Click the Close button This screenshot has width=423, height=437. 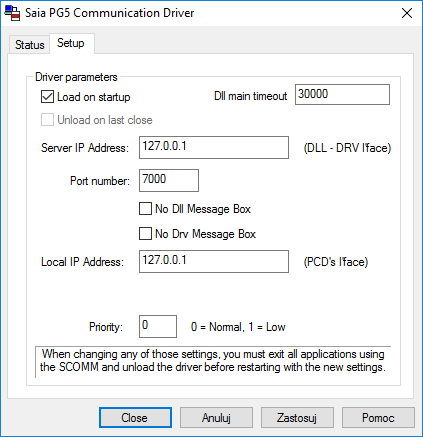click(x=135, y=417)
